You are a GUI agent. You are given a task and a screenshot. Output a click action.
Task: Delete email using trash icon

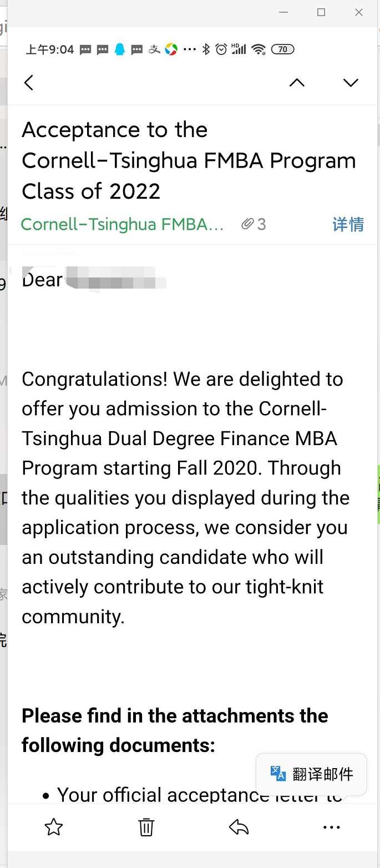[146, 827]
